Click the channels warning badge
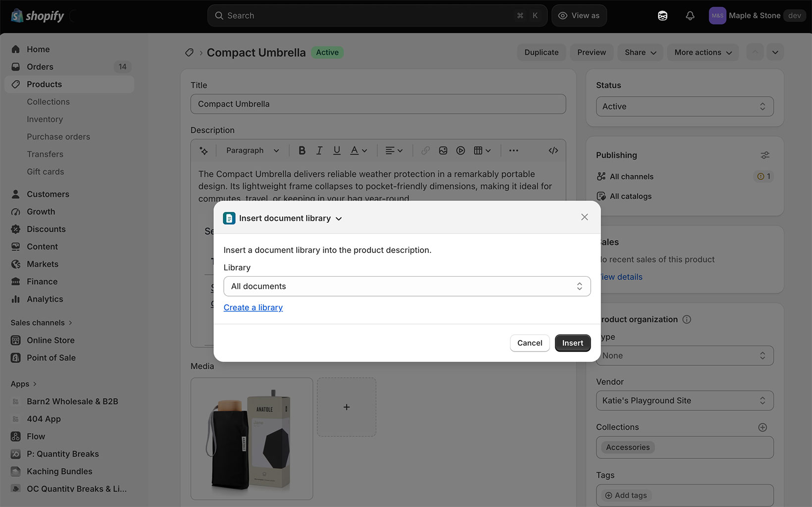812x507 pixels. [763, 176]
